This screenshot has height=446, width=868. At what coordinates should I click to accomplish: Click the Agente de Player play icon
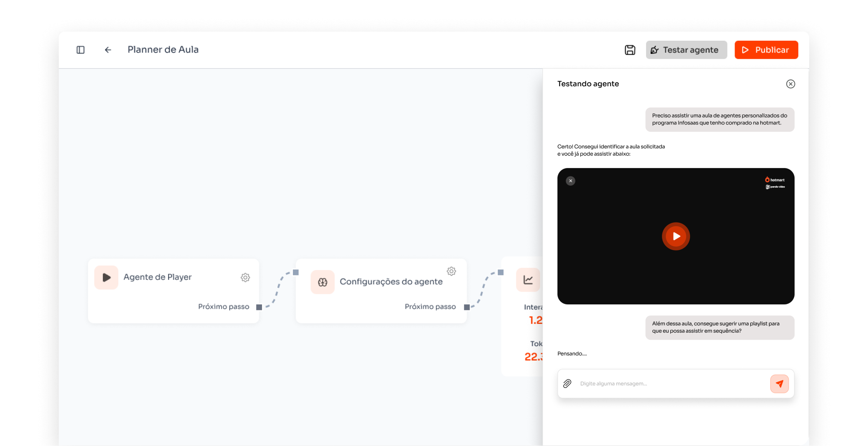coord(106,278)
